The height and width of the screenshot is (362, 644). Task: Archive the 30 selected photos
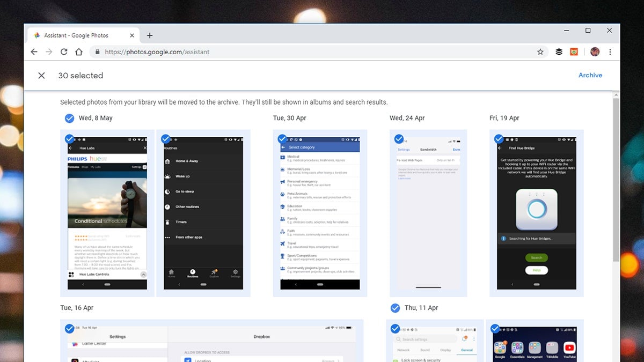pos(590,75)
